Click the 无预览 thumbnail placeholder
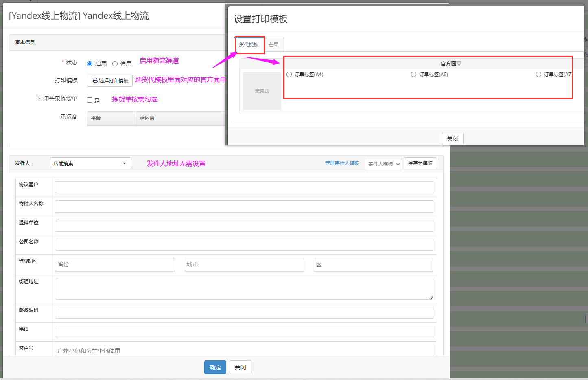The image size is (588, 380). 262,91
